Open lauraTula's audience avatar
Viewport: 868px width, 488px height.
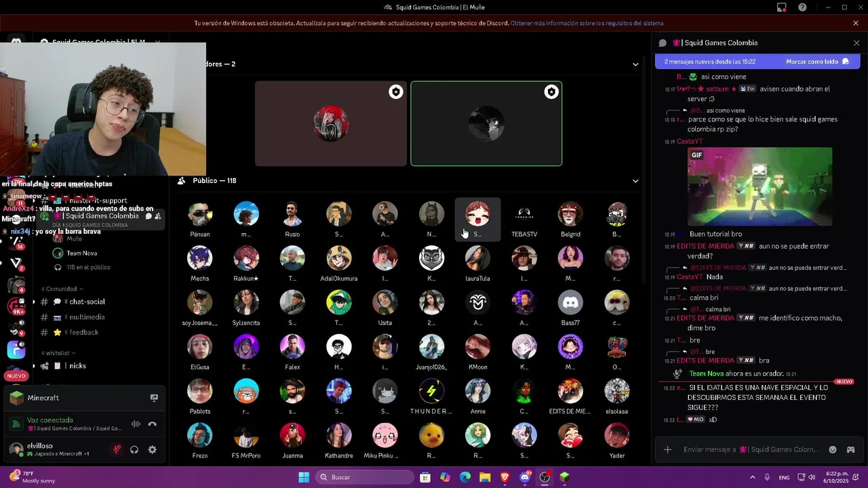click(477, 258)
